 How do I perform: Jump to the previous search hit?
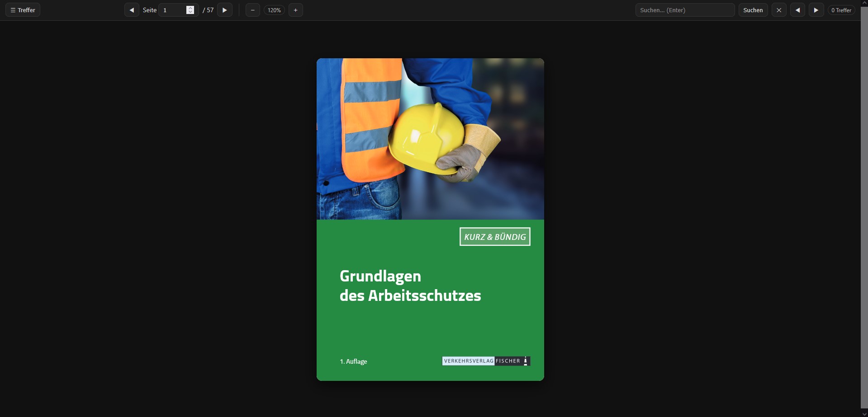tap(797, 10)
